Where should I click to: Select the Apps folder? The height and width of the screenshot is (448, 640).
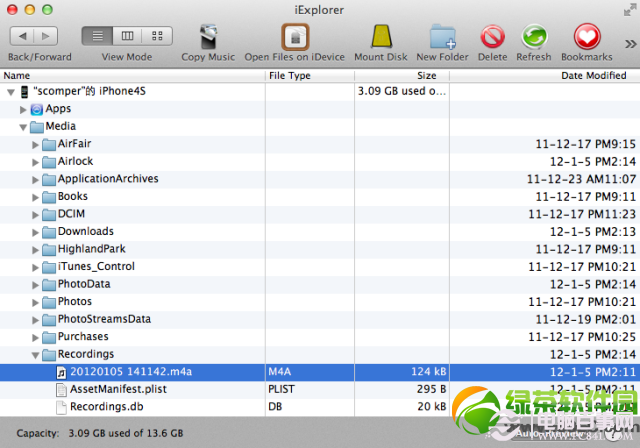coord(58,109)
